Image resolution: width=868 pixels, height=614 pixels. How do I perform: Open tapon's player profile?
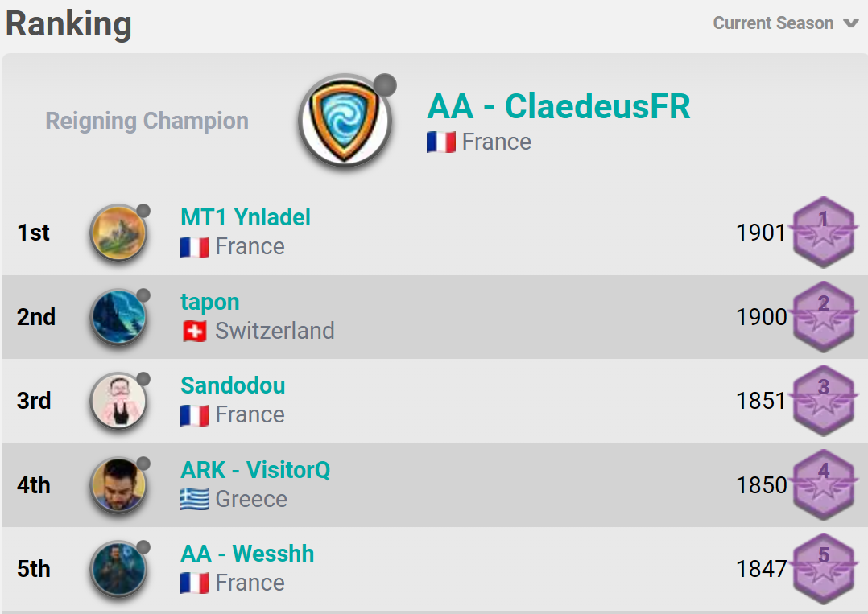209,302
